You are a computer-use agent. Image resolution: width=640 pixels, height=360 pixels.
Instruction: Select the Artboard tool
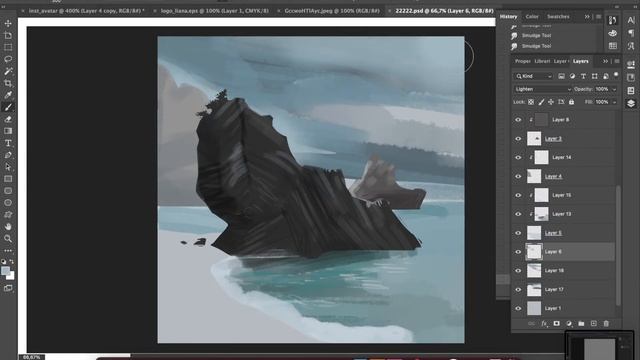tap(8, 36)
